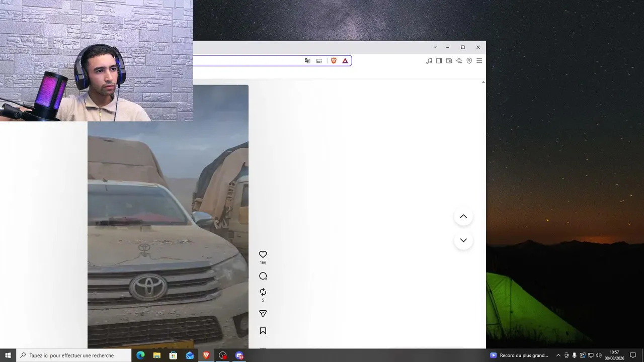Click the 166 likes count
The image size is (644, 362).
263,263
